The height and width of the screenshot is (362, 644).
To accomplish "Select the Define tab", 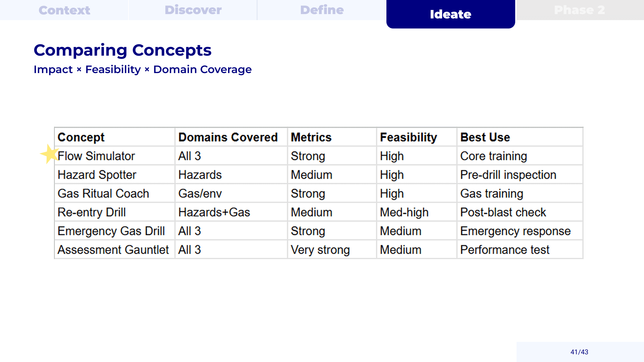I will [x=322, y=10].
